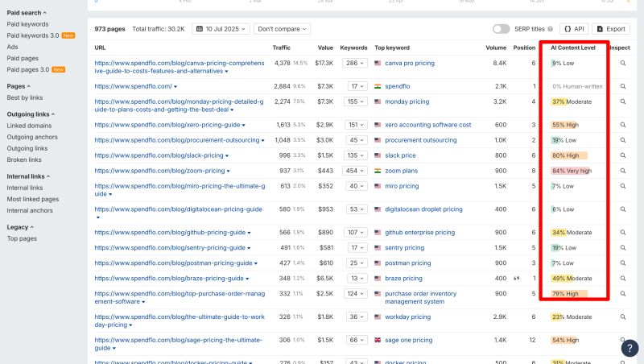Click the 84% Very high AI level bar
644x364 pixels.
point(572,171)
